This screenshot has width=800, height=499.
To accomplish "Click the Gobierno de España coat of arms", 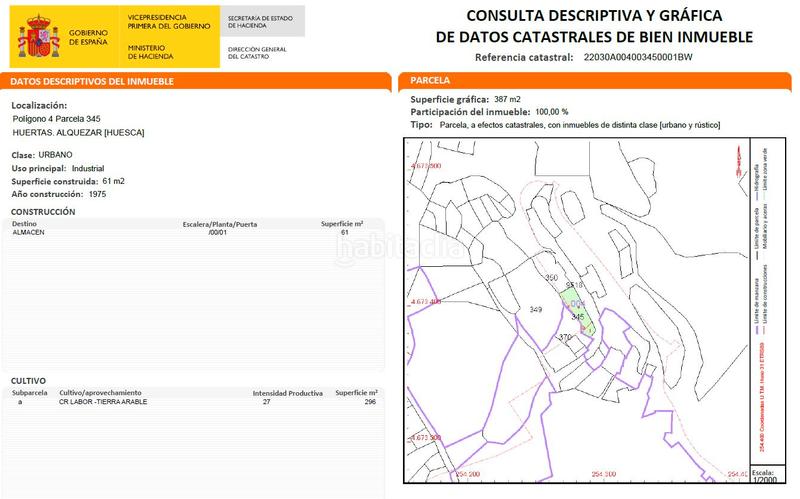I will click(x=36, y=39).
